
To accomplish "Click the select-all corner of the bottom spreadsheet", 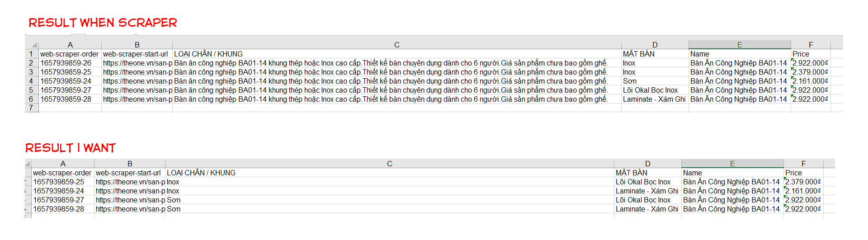I will tap(28, 164).
